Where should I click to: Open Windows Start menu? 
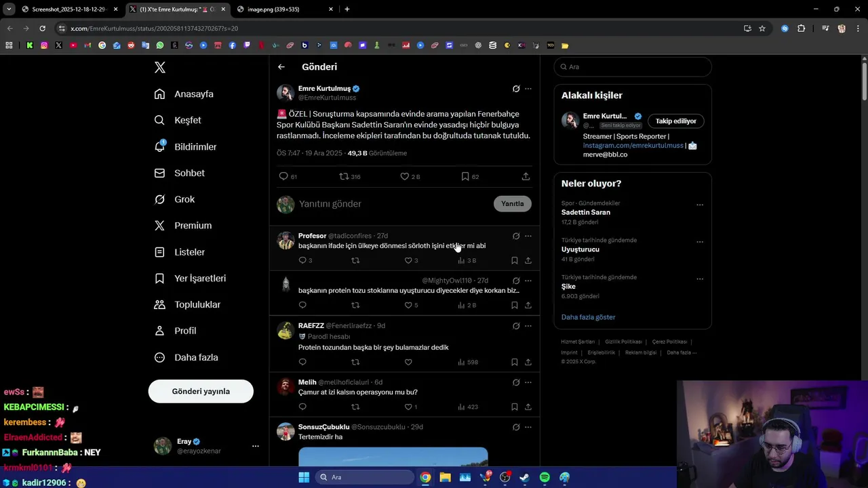click(304, 477)
